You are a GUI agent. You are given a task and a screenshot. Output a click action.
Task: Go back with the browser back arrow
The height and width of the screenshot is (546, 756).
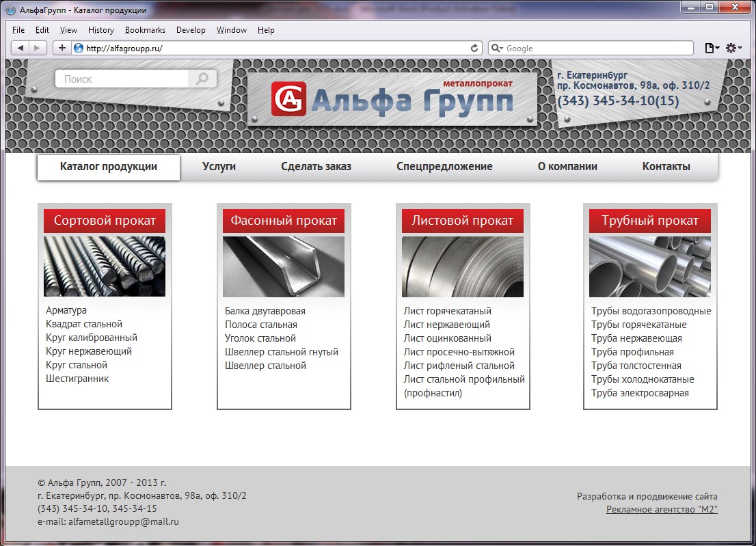[x=20, y=48]
